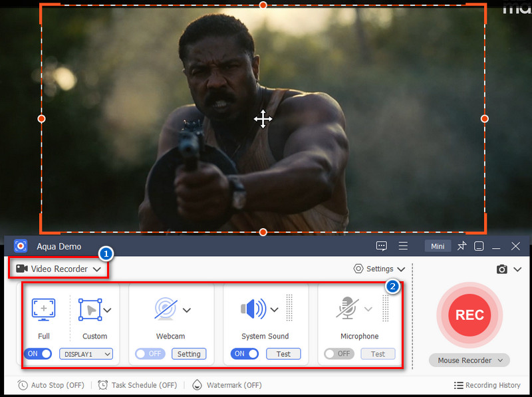Select the Custom region recording icon

[91, 309]
